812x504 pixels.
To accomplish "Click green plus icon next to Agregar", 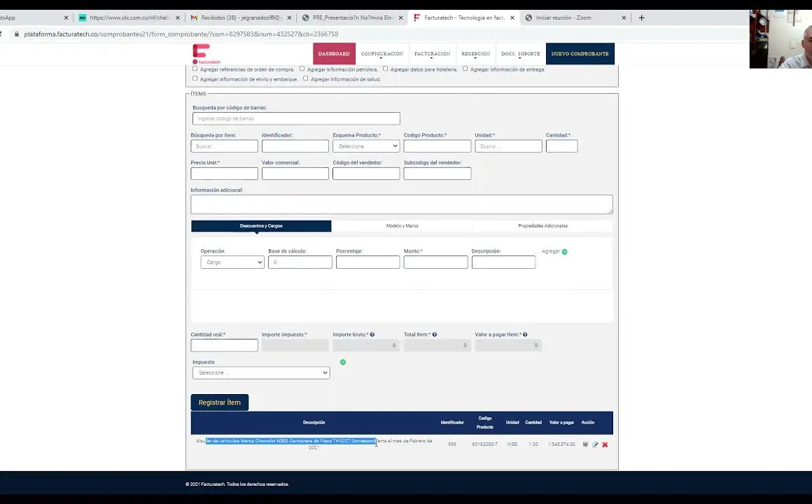I will [565, 251].
